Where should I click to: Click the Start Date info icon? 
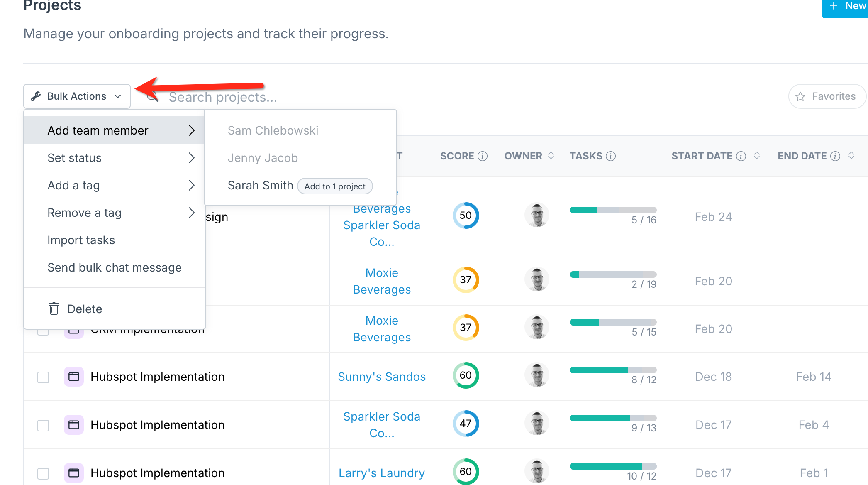[x=741, y=156]
